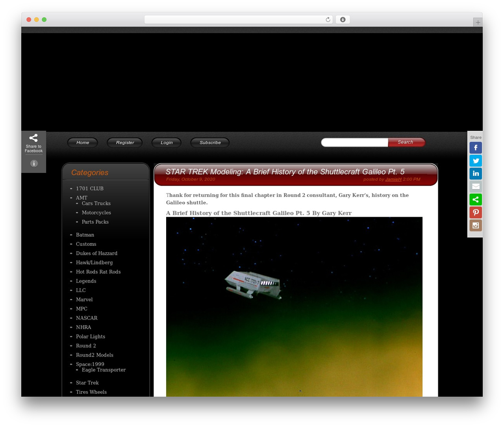
Task: Open the Subscribe menu item
Action: [x=210, y=143]
